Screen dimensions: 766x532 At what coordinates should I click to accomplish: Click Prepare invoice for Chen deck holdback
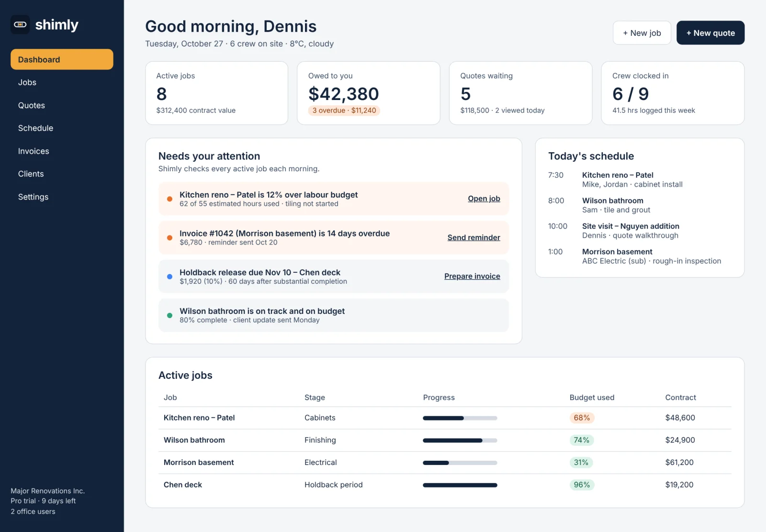click(x=472, y=276)
